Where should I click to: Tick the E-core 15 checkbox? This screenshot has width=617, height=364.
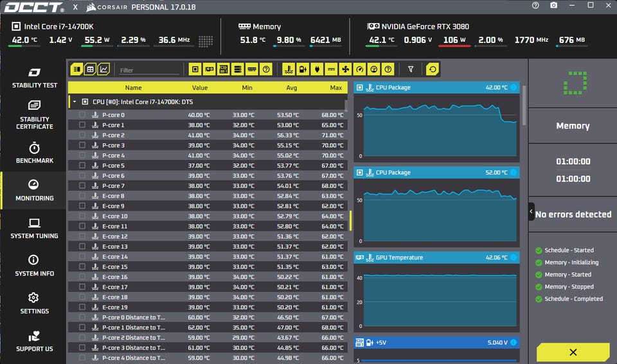(x=82, y=266)
